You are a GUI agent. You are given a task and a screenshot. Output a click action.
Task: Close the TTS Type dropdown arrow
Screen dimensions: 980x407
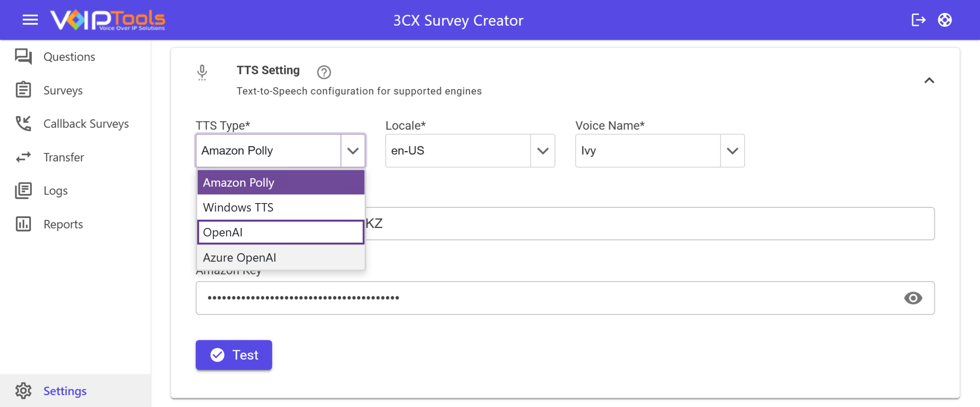pyautogui.click(x=353, y=151)
